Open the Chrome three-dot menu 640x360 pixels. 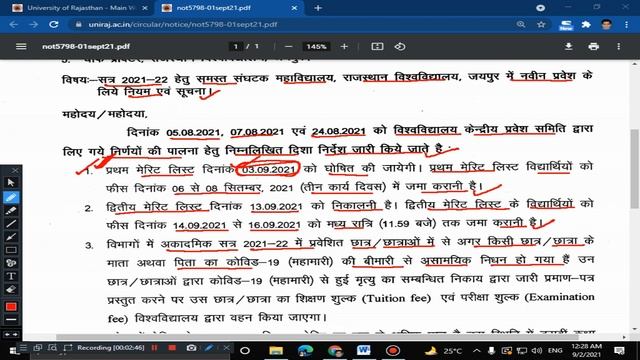pyautogui.click(x=627, y=24)
